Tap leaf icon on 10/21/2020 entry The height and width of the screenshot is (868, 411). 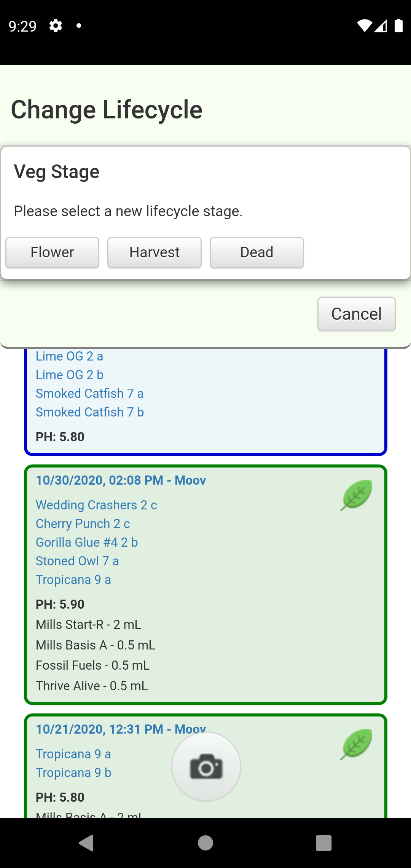pos(356,744)
